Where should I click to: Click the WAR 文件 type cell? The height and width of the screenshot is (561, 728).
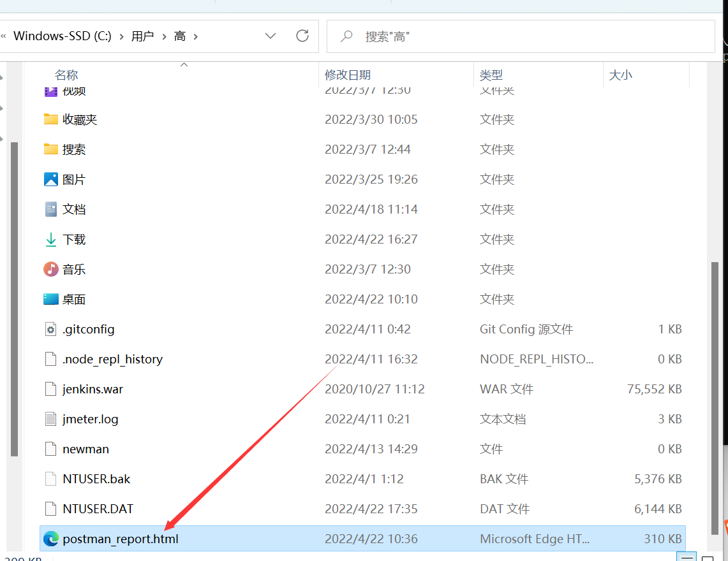click(507, 390)
